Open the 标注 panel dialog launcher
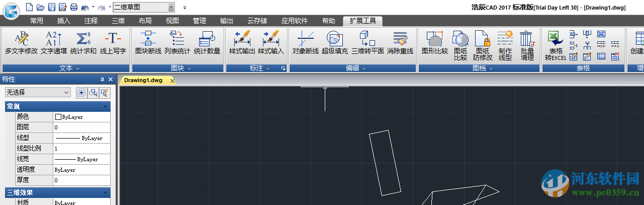This screenshot has width=644, height=205. tap(284, 68)
